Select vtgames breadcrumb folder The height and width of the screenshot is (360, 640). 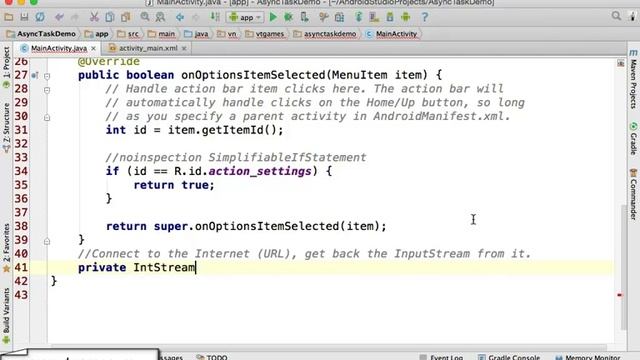pos(265,34)
